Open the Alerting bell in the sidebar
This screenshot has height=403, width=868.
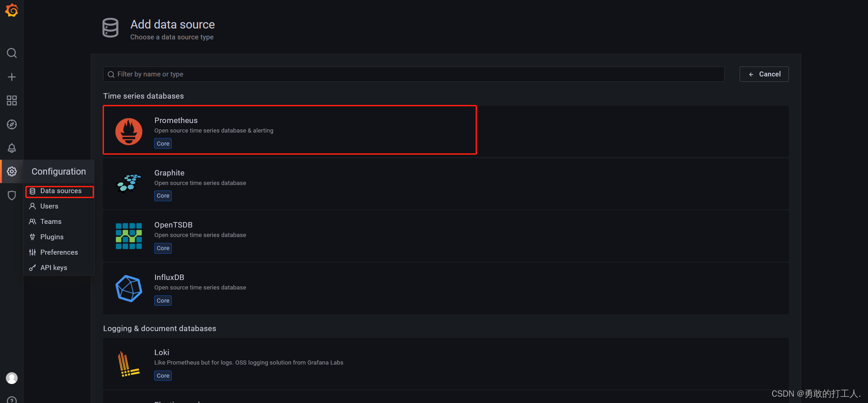(12, 148)
